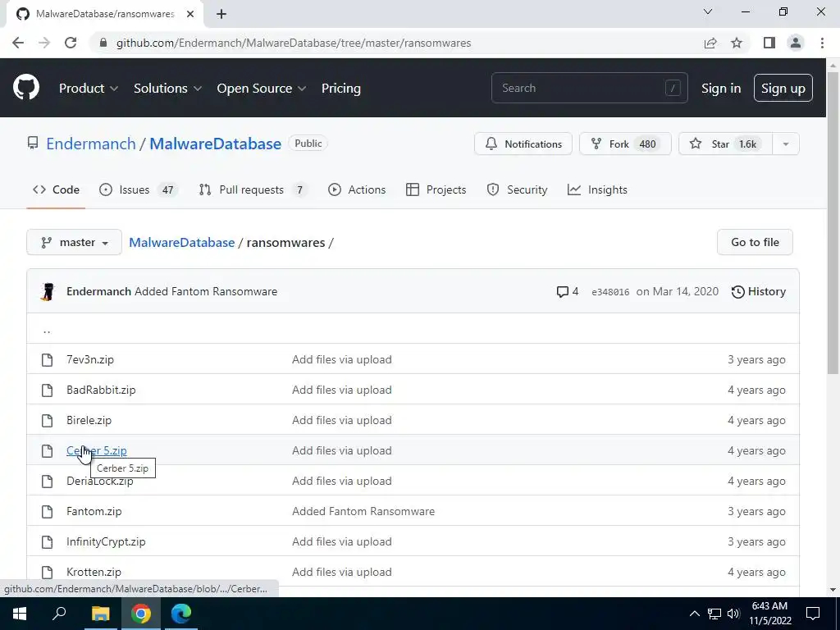Screen dimensions: 840x630
Task: Open Windows Start menu
Action: click(x=20, y=614)
